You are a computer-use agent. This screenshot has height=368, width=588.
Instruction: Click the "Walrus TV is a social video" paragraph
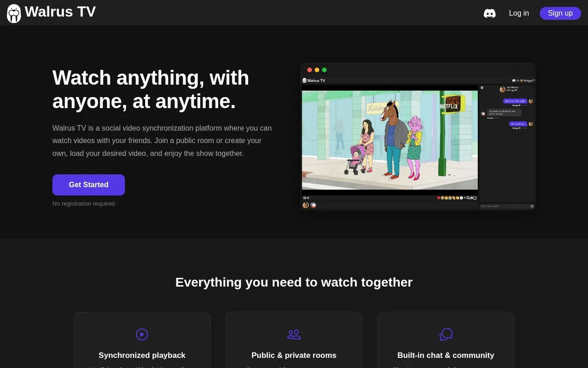(x=162, y=141)
